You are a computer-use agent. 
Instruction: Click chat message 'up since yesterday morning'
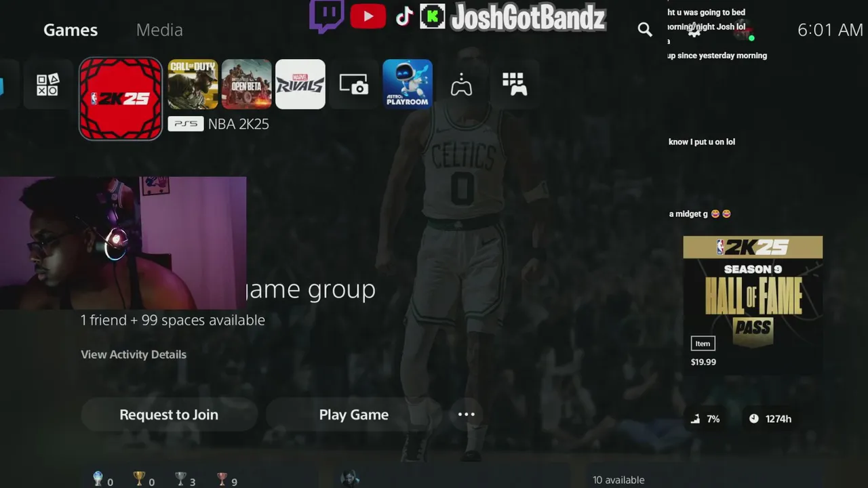(717, 56)
